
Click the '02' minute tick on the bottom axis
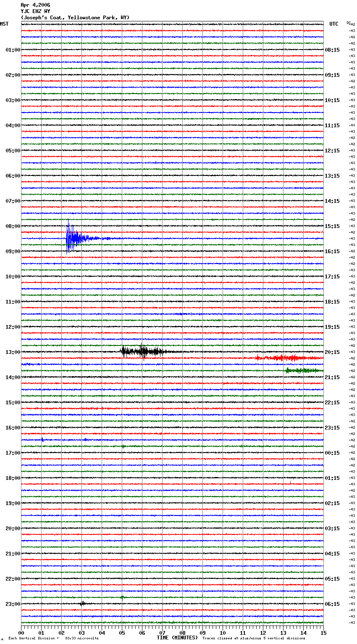pyautogui.click(x=61, y=633)
